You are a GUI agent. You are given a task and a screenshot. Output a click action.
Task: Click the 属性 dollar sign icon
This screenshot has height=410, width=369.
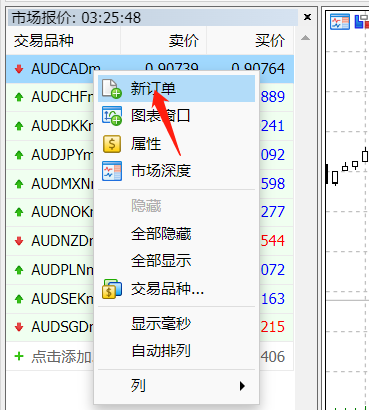pyautogui.click(x=112, y=144)
